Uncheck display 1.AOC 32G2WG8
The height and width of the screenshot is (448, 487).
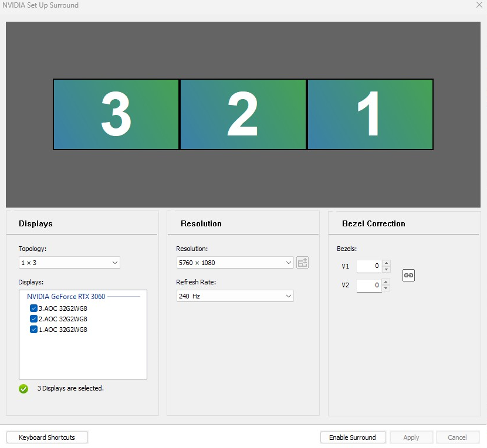(33, 329)
